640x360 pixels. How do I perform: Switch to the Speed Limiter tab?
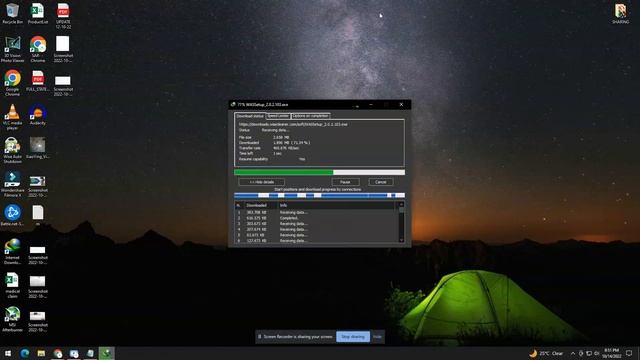click(278, 116)
